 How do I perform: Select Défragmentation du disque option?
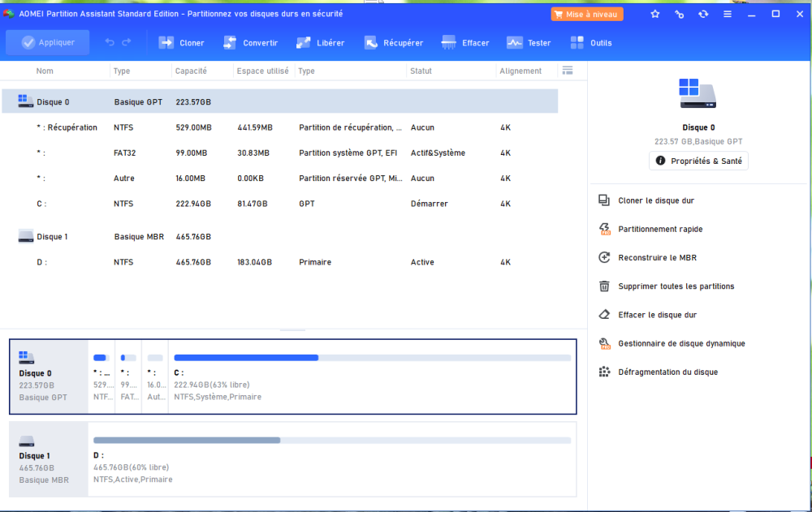pyautogui.click(x=667, y=372)
